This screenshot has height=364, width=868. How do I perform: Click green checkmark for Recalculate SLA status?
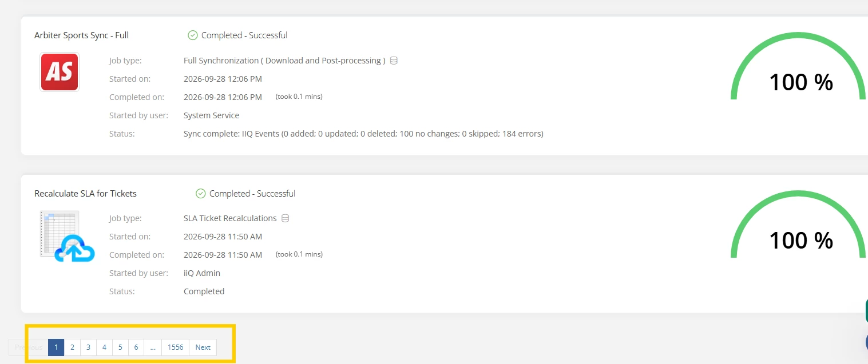(201, 194)
